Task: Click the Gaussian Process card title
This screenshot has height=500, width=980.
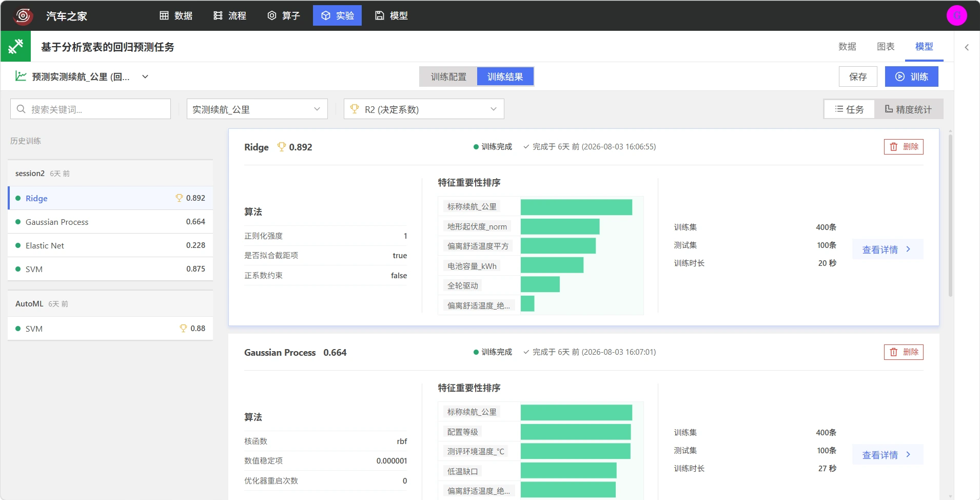Action: 280,353
